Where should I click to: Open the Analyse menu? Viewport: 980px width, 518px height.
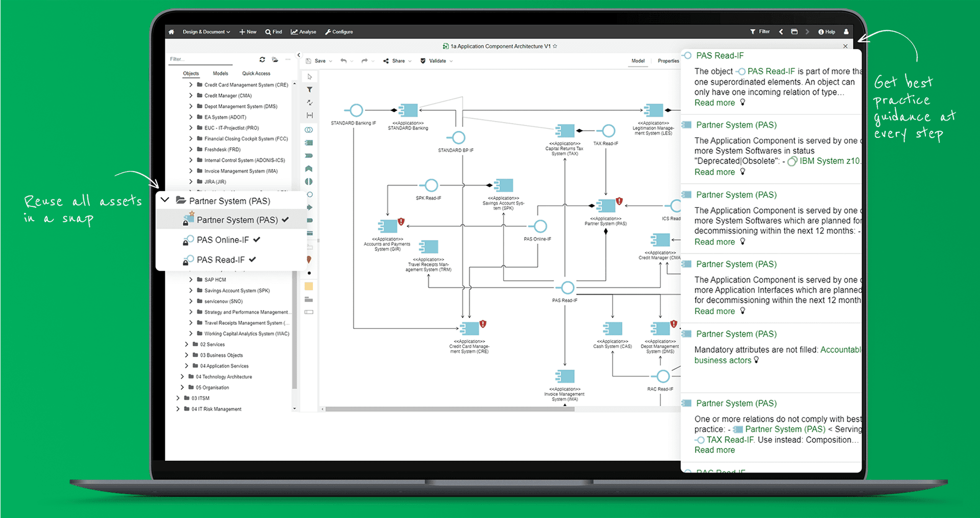click(303, 32)
